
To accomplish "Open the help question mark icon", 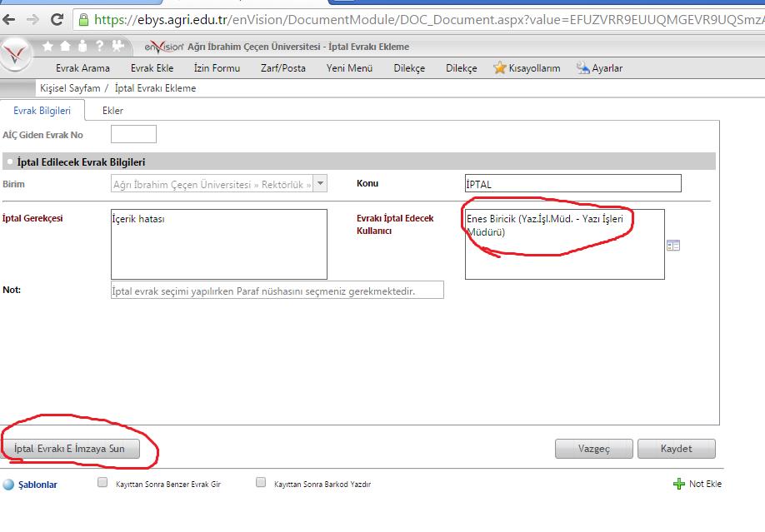I will (98, 47).
